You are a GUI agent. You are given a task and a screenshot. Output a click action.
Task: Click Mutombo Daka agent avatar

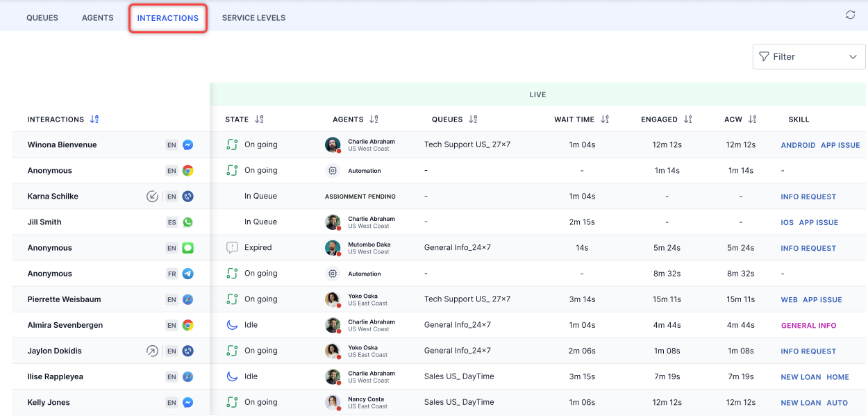333,249
